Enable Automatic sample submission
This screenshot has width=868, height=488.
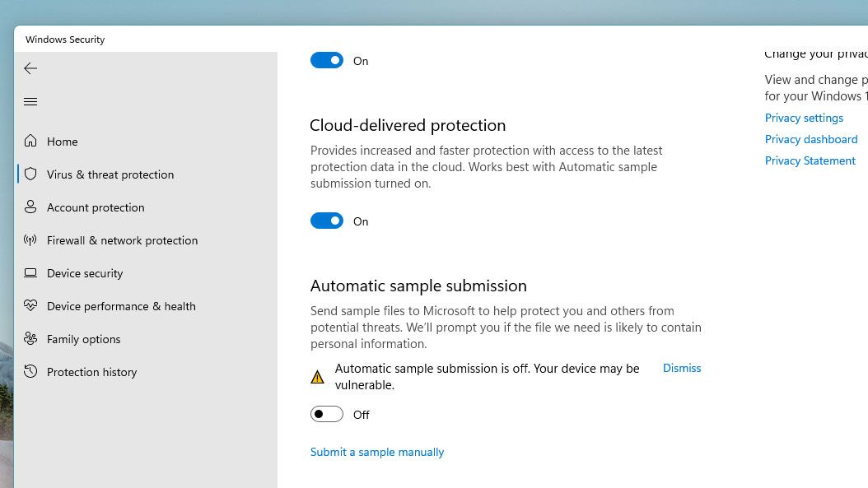(x=327, y=414)
